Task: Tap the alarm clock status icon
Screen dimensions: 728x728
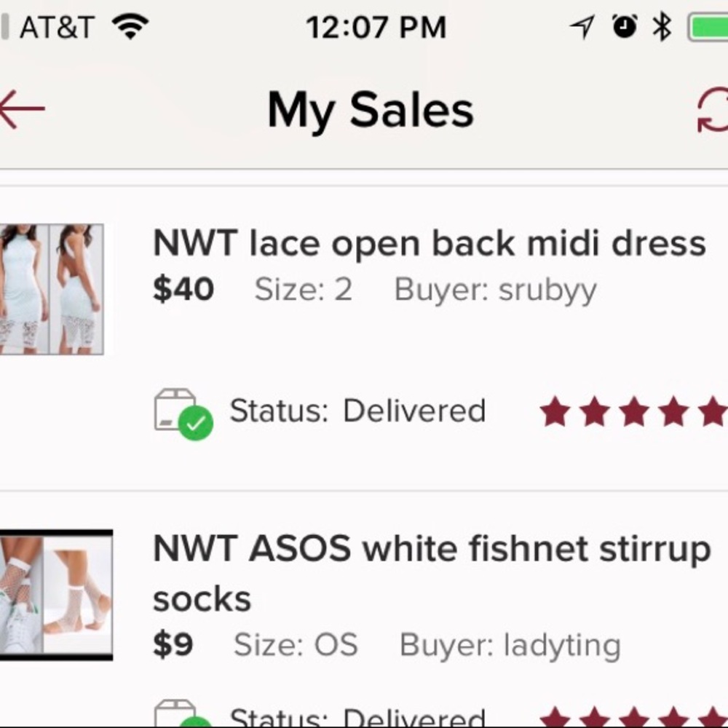Action: (x=624, y=28)
